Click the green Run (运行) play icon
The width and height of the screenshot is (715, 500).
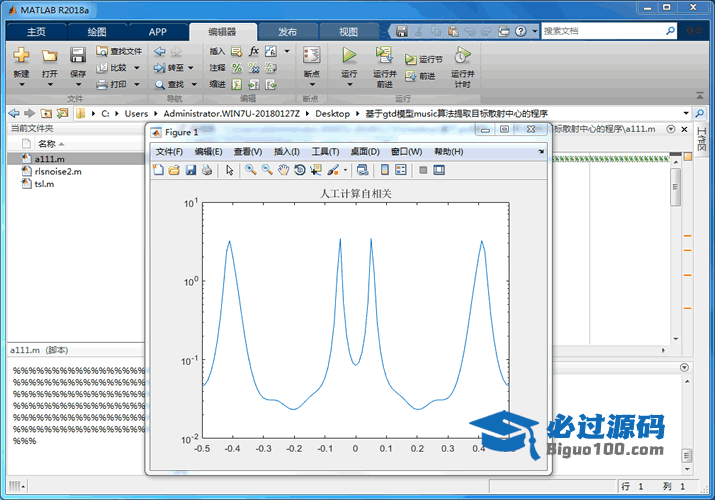point(349,56)
